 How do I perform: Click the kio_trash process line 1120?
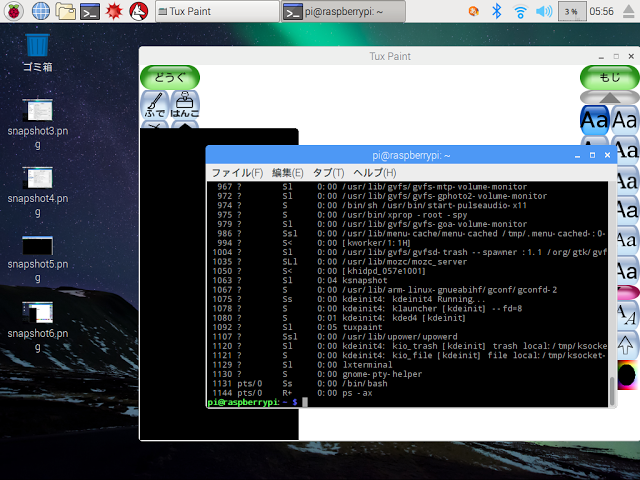click(x=407, y=346)
